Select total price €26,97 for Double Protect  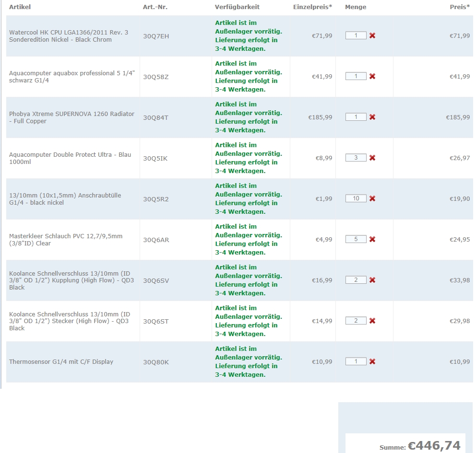tap(460, 158)
